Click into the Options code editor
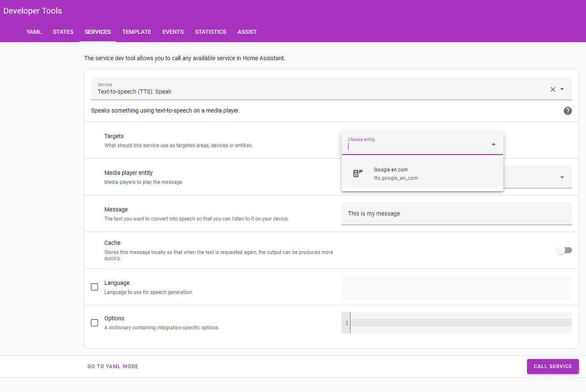The image size is (586, 392). point(461,323)
